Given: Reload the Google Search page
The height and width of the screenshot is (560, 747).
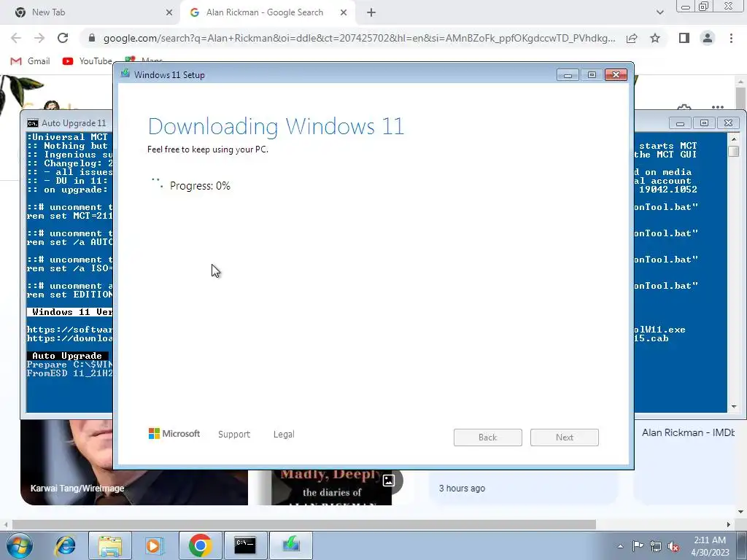Looking at the screenshot, I should pos(63,38).
